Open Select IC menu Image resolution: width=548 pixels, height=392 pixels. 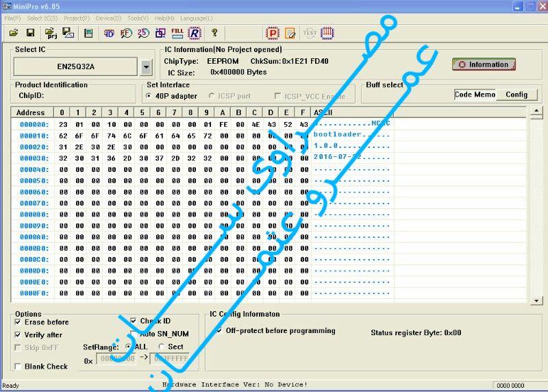pyautogui.click(x=42, y=19)
